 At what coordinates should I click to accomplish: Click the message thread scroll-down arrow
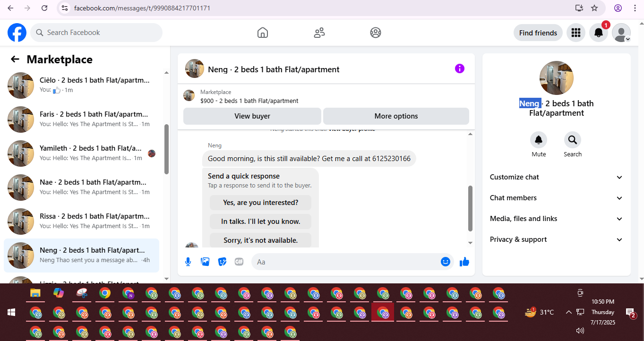tap(470, 243)
